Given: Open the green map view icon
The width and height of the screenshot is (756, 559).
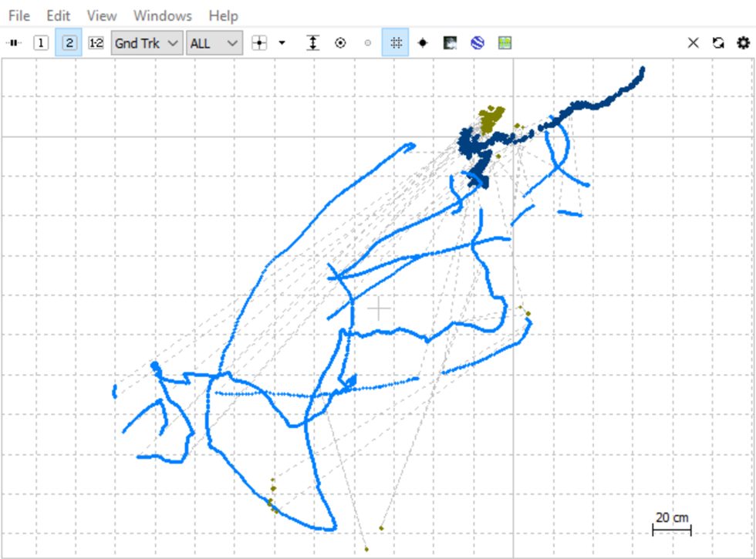Looking at the screenshot, I should coord(505,43).
